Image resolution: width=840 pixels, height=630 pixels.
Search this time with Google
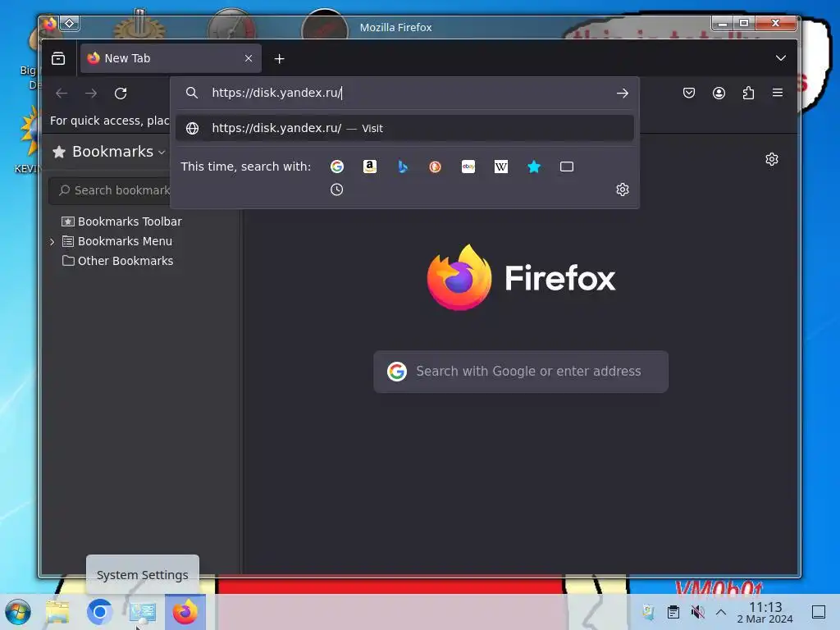(x=337, y=167)
